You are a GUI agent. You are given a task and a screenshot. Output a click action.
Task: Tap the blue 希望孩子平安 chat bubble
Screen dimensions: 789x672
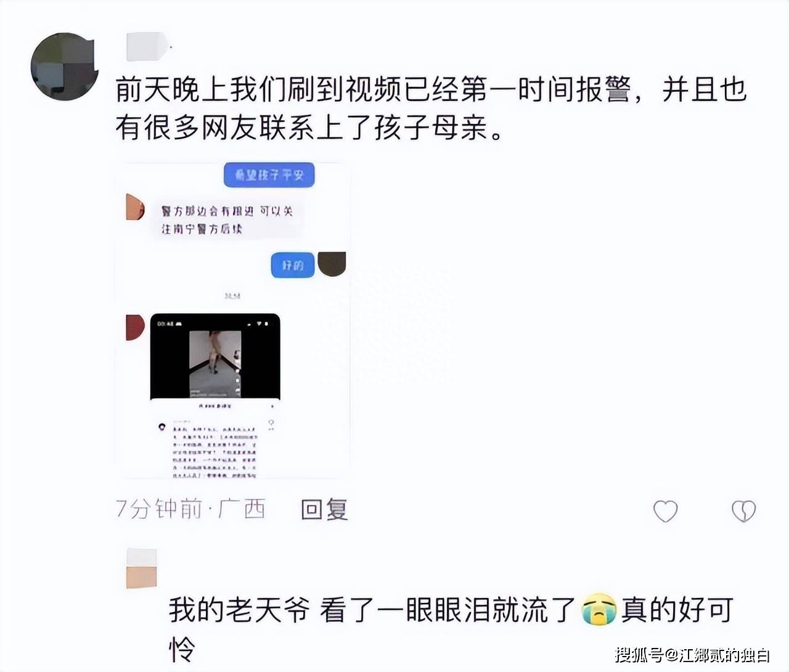[x=269, y=176]
